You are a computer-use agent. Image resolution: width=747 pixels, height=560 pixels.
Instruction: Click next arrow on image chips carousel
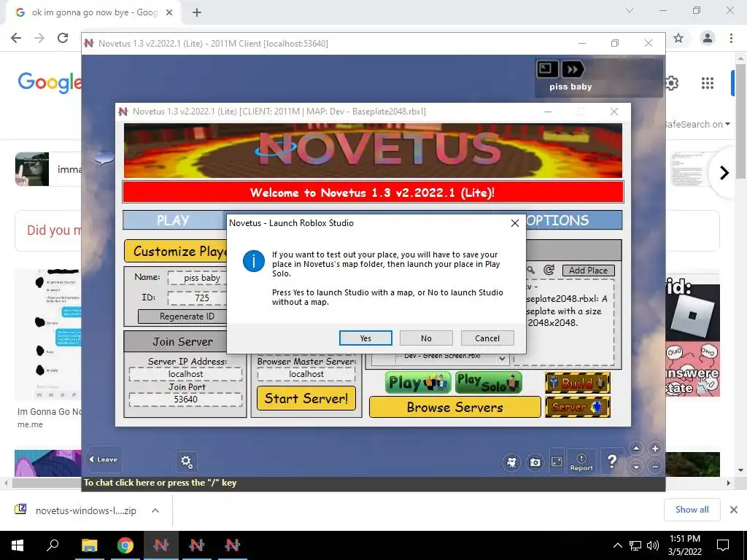click(724, 172)
